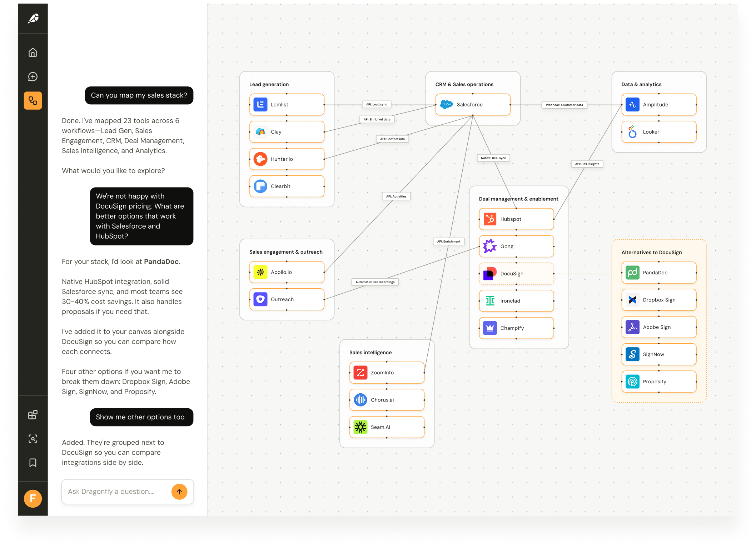Click 'Webhook: Customer data' connection label
Screen dimensions: 756x548
pos(564,105)
